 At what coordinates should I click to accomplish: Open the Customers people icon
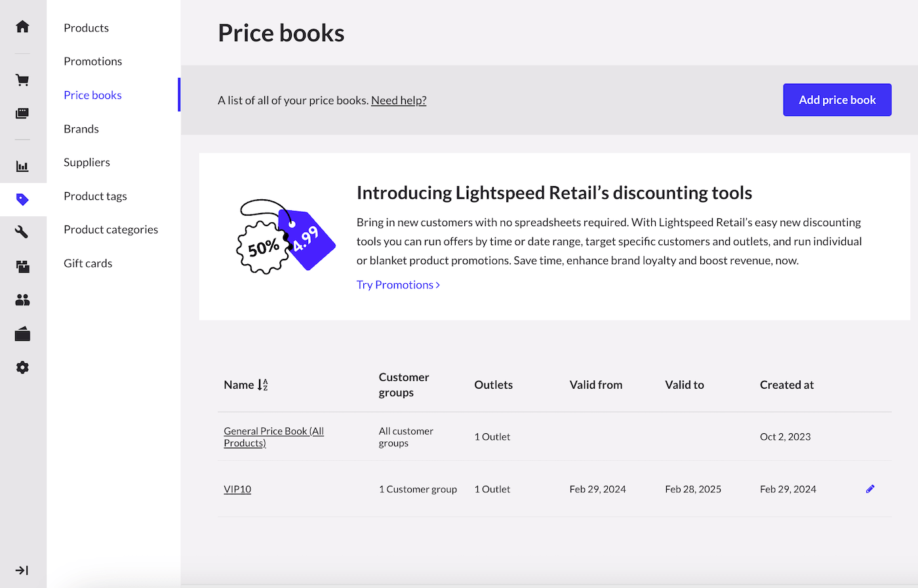coord(22,300)
